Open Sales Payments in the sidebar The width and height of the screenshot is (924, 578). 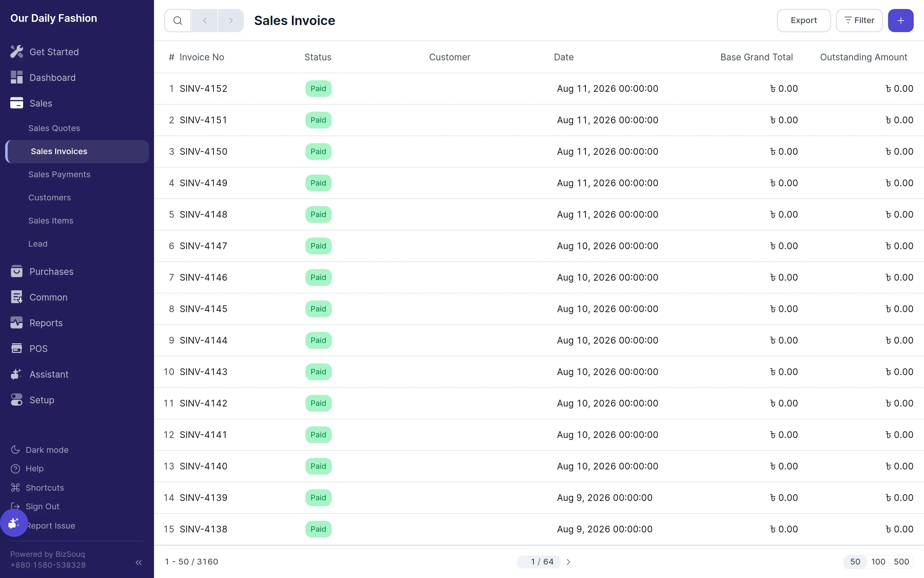(x=59, y=174)
